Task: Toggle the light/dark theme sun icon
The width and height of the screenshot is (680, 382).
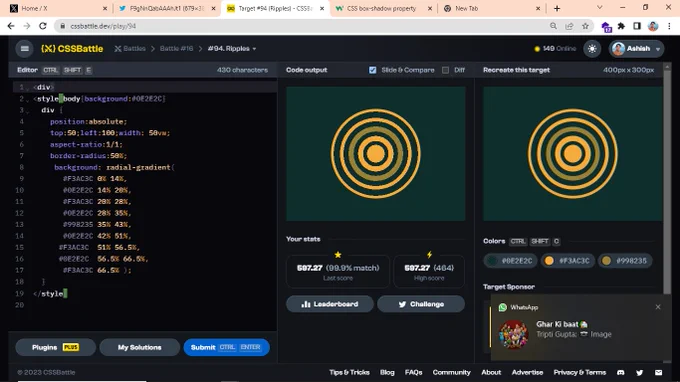Action: coord(592,49)
